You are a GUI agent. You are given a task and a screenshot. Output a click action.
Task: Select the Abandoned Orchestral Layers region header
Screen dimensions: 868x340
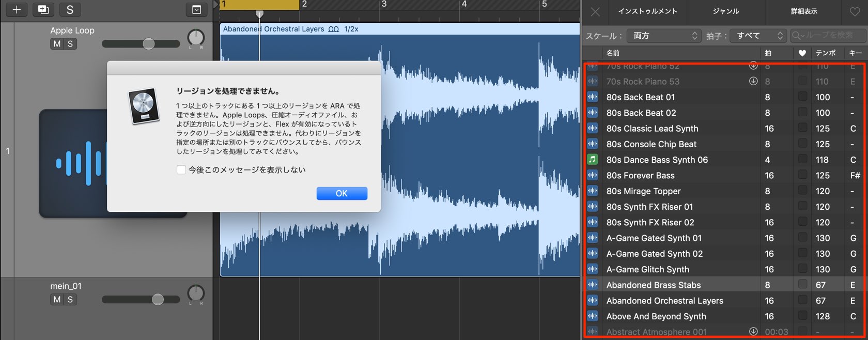[x=400, y=29]
